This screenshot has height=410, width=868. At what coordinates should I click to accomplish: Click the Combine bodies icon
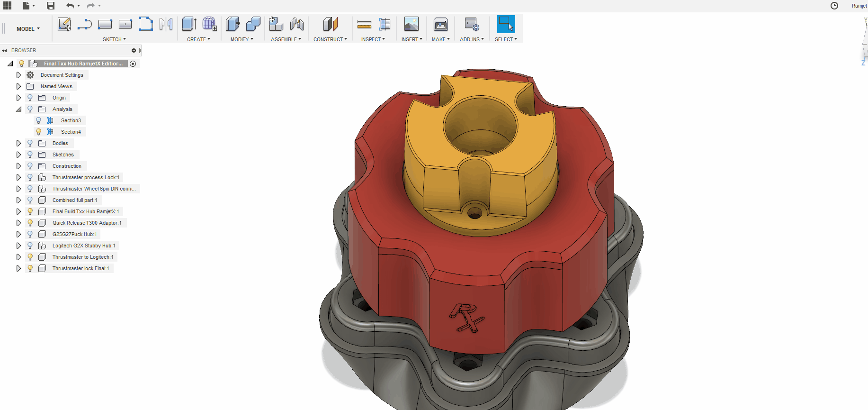pyautogui.click(x=253, y=24)
